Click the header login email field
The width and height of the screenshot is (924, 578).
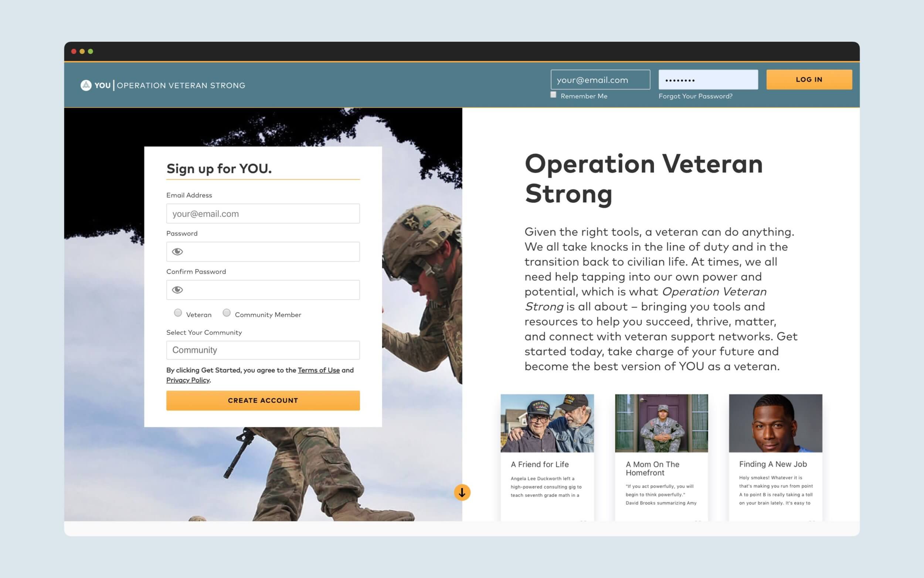600,80
